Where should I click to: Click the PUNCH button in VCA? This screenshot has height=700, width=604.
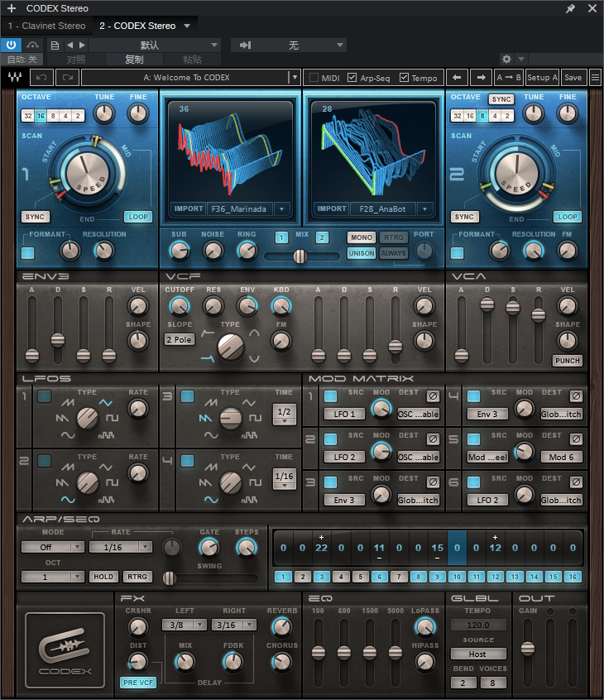[568, 361]
